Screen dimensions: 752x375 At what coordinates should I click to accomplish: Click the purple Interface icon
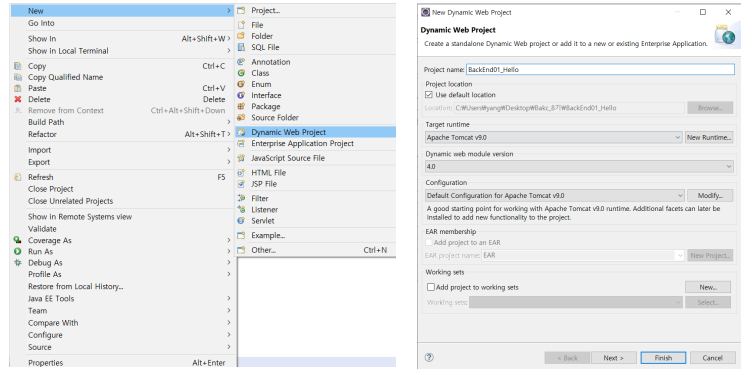(x=242, y=95)
